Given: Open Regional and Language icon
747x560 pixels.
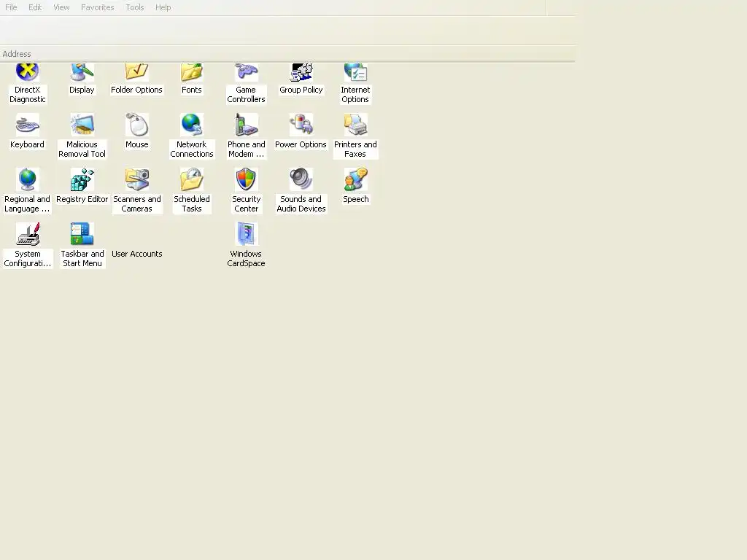Looking at the screenshot, I should (x=27, y=179).
